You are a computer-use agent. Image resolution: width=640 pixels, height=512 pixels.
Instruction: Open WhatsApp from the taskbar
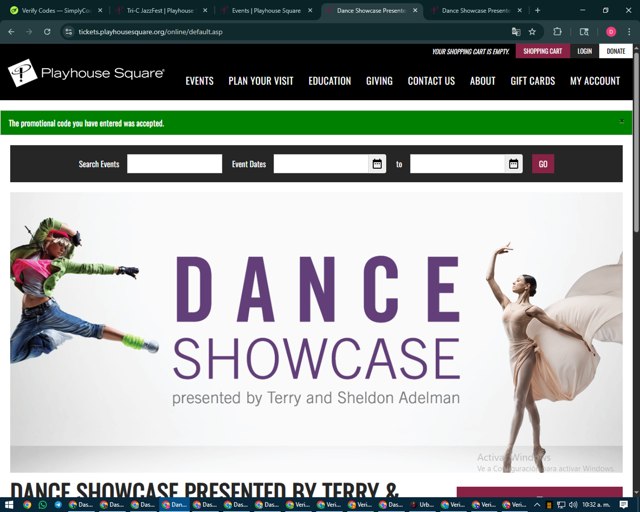point(42,505)
